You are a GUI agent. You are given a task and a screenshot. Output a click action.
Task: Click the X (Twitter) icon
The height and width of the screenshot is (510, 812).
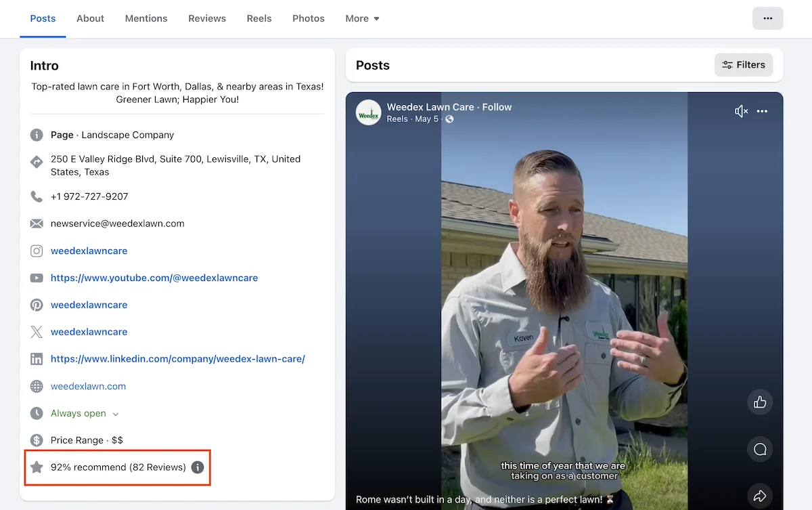(37, 332)
